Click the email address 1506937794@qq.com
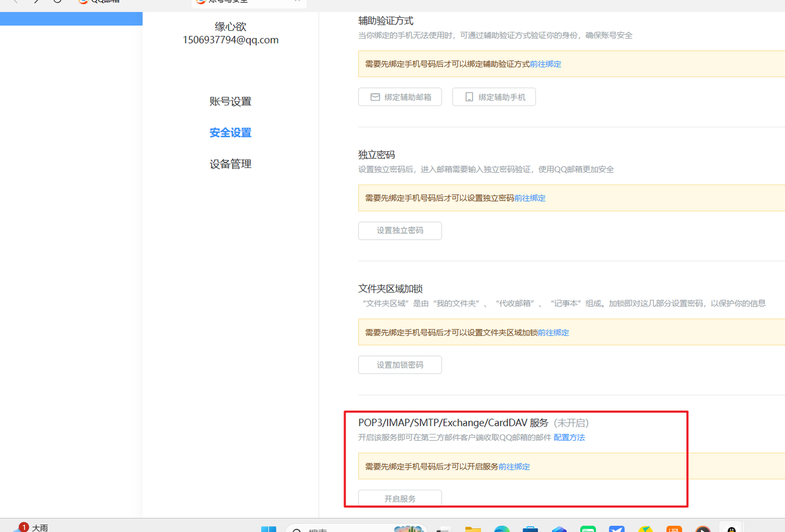 pyautogui.click(x=231, y=40)
